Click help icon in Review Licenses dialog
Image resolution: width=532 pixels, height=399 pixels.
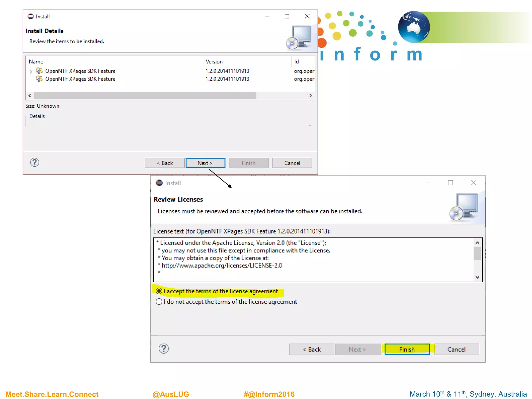click(x=164, y=349)
